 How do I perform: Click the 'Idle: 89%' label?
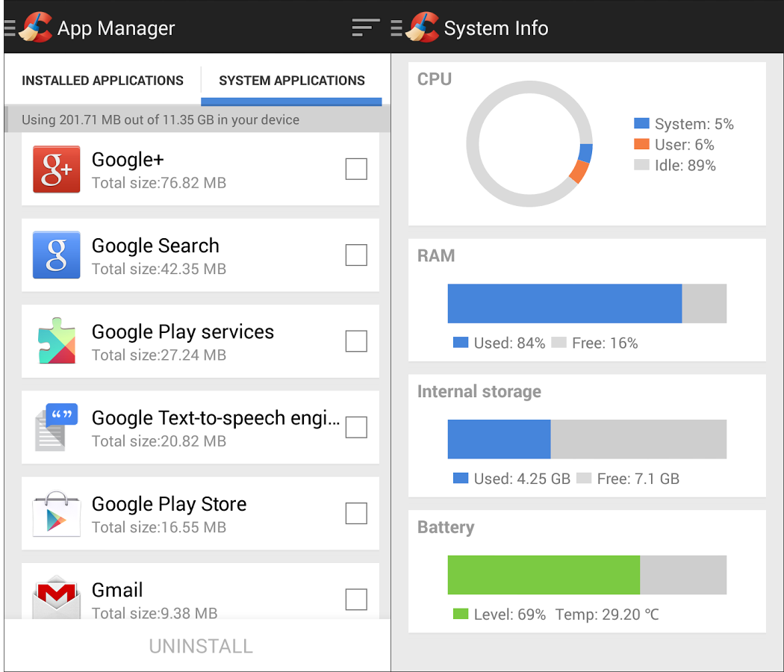685,166
